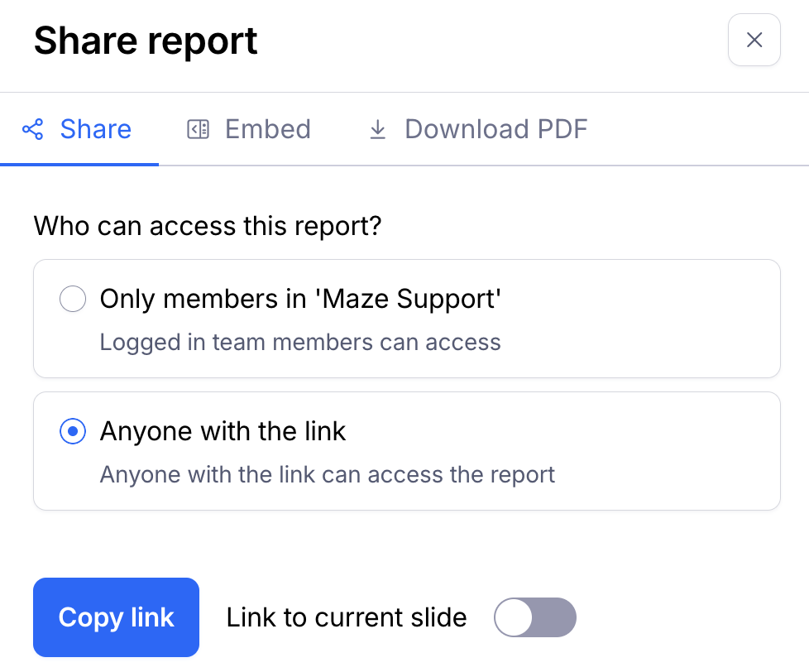
Task: Click the share nodes icon
Action: point(33,130)
